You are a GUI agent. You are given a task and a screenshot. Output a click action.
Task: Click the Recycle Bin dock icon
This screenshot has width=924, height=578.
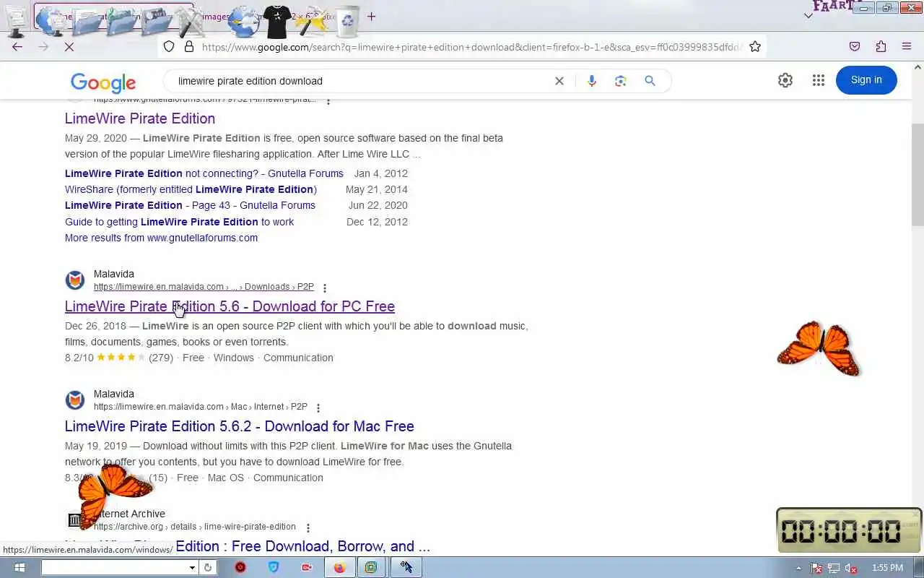(x=348, y=21)
